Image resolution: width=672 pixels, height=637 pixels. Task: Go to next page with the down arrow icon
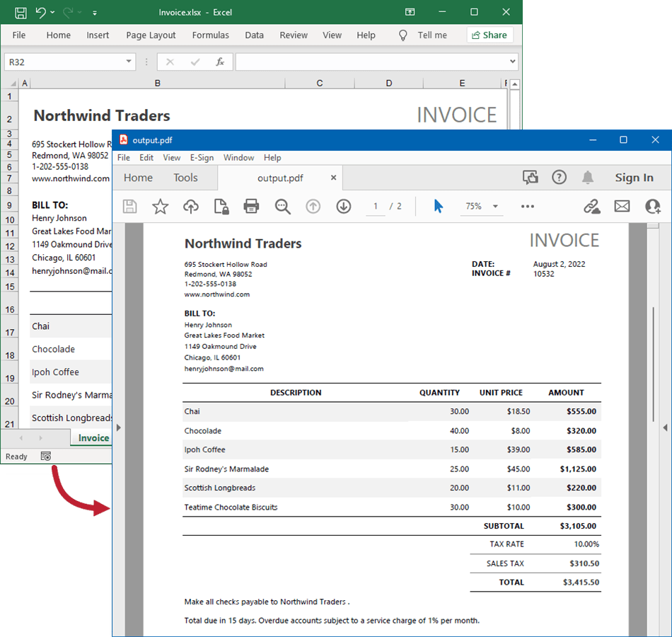(344, 206)
